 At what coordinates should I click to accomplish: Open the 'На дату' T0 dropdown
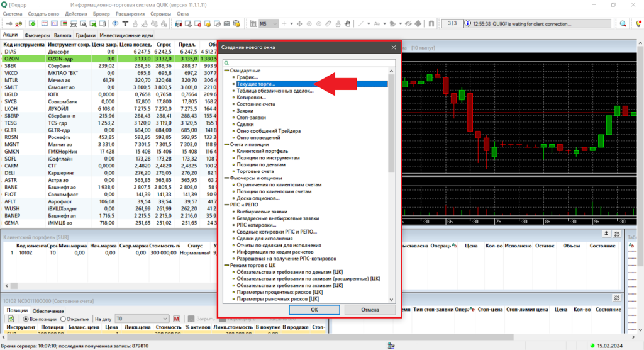142,319
